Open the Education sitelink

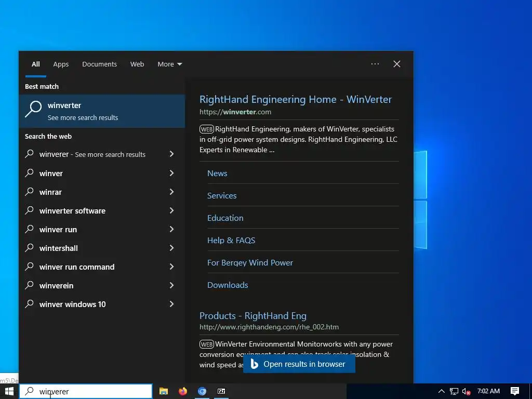[x=225, y=218]
